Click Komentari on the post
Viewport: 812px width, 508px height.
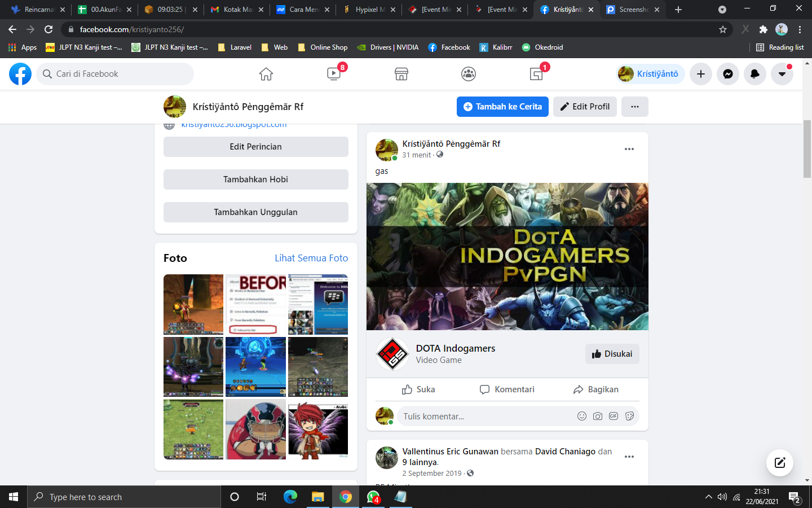[x=507, y=389]
